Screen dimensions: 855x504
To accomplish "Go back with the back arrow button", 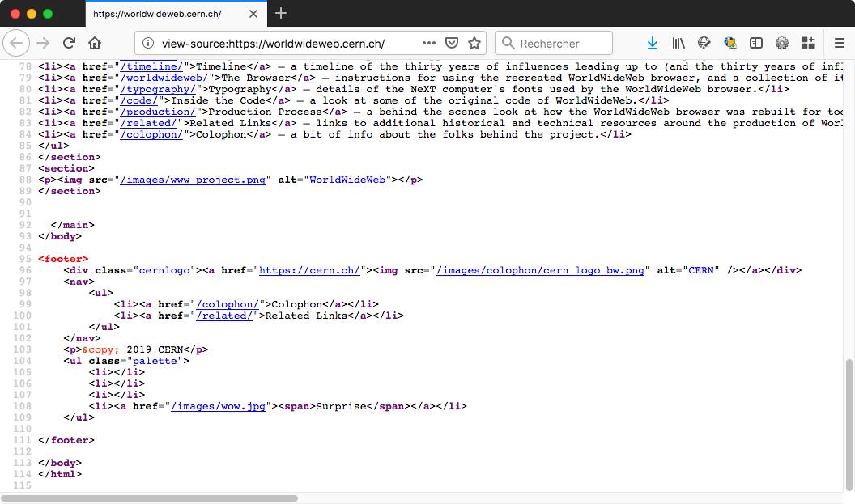I will pos(16,43).
